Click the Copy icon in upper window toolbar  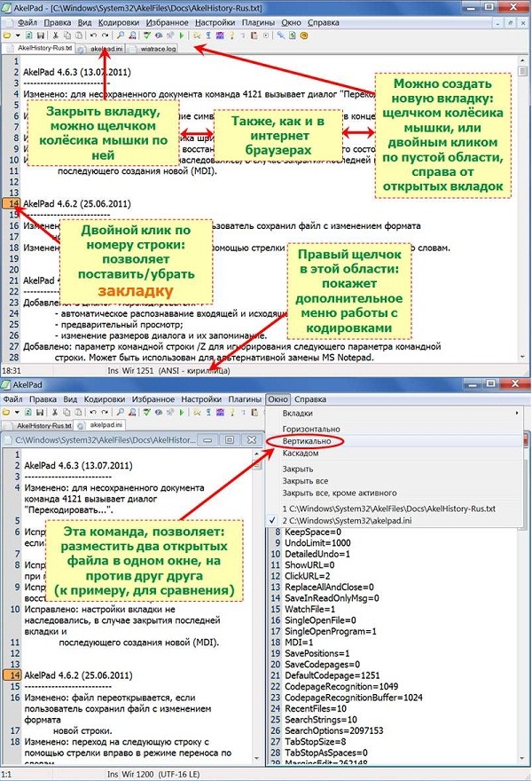pyautogui.click(x=67, y=35)
